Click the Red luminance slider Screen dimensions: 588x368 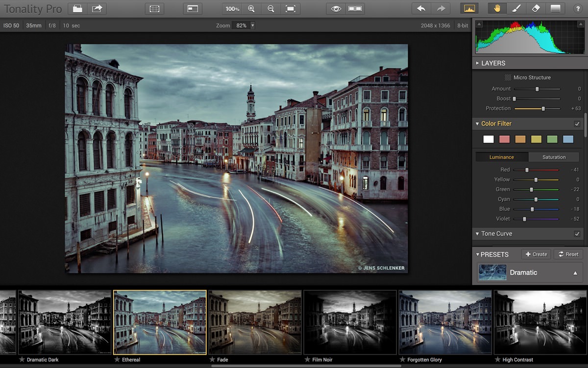point(536,170)
